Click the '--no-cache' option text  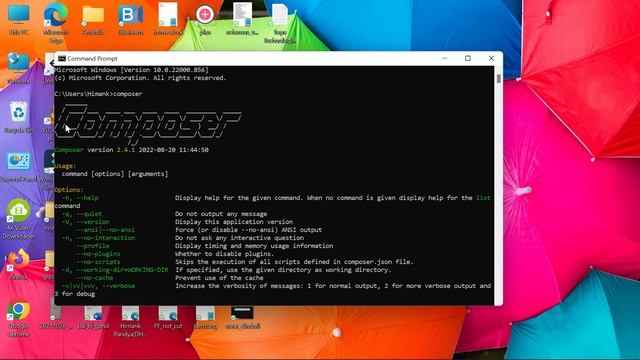click(x=95, y=278)
